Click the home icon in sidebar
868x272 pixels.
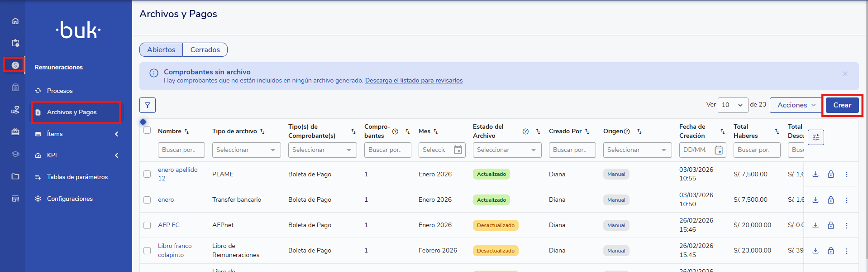15,21
